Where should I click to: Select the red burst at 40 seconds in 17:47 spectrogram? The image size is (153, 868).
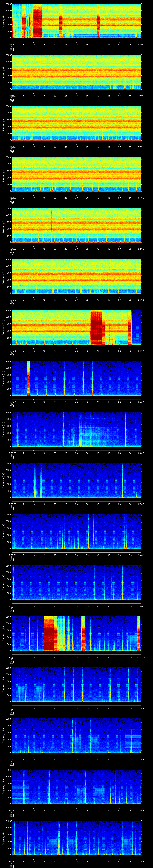click(x=98, y=26)
